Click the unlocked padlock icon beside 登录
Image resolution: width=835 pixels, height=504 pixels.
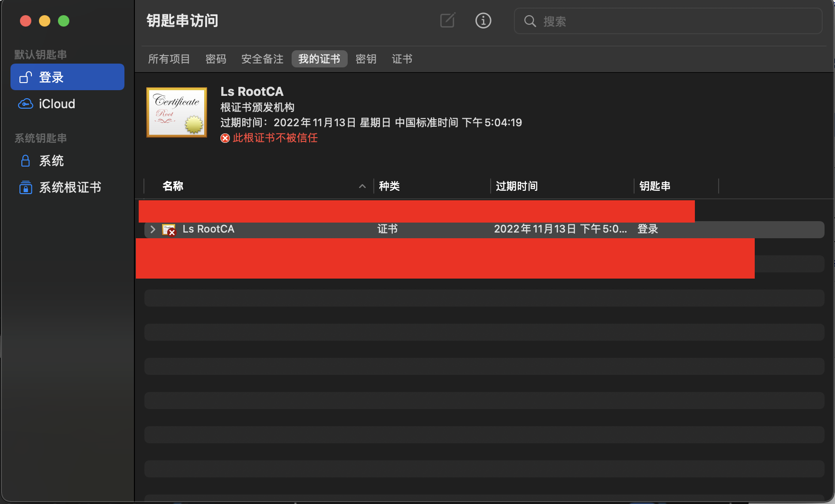tap(26, 77)
